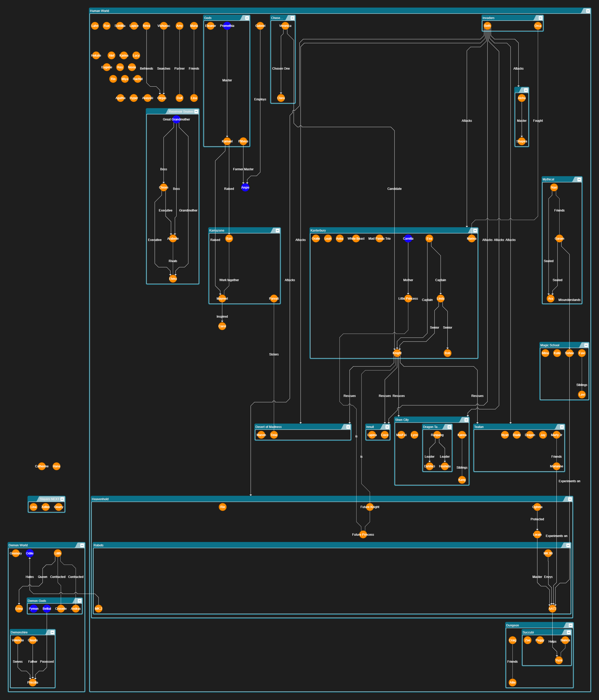Collapse the Magic School group

point(586,345)
